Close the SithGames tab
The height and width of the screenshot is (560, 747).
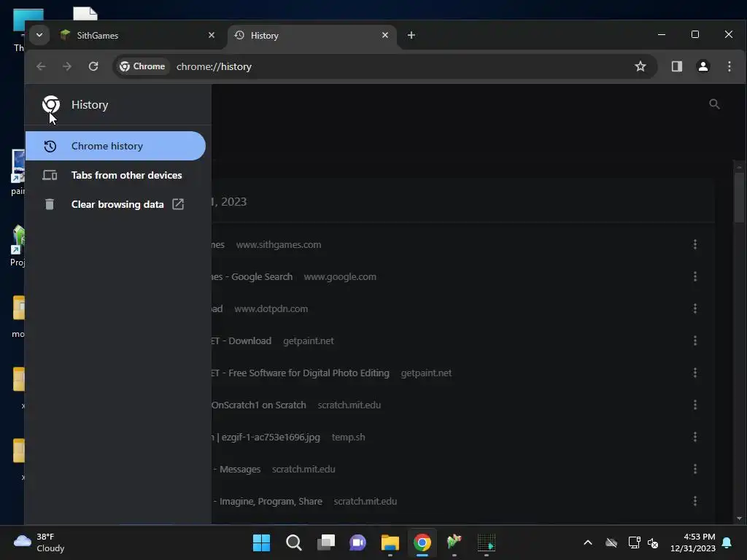[212, 35]
